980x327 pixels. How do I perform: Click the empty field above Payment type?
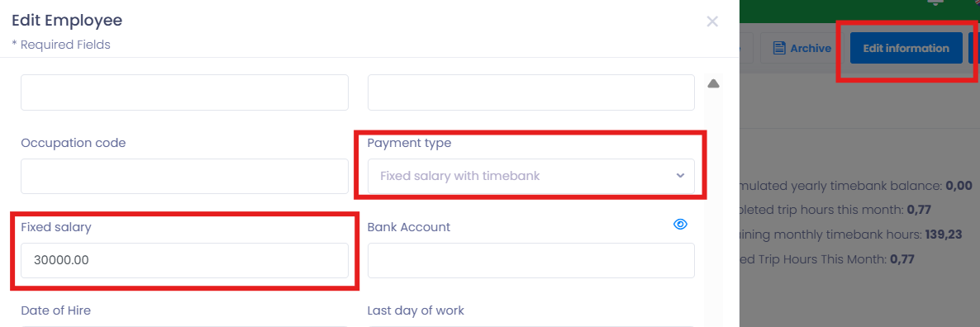click(530, 92)
